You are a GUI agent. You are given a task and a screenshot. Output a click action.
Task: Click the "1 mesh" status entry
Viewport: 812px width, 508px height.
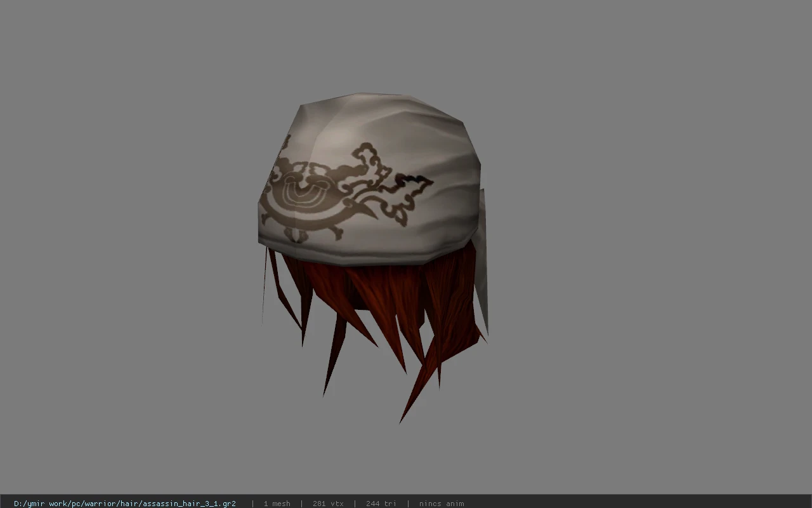(277, 504)
